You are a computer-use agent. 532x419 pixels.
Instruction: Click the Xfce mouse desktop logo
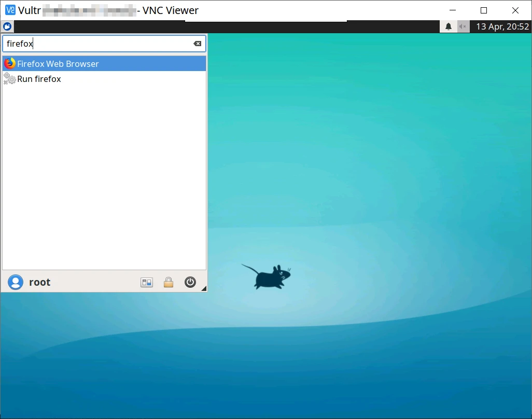(267, 276)
